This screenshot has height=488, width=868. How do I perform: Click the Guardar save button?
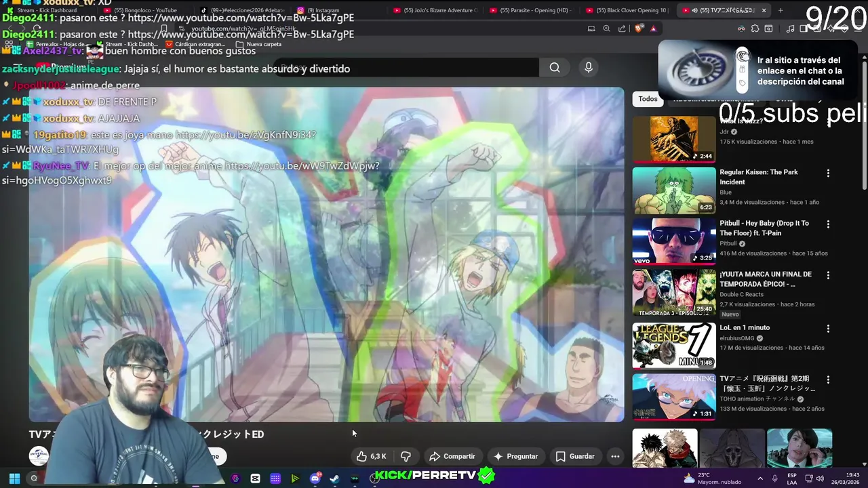tap(575, 456)
